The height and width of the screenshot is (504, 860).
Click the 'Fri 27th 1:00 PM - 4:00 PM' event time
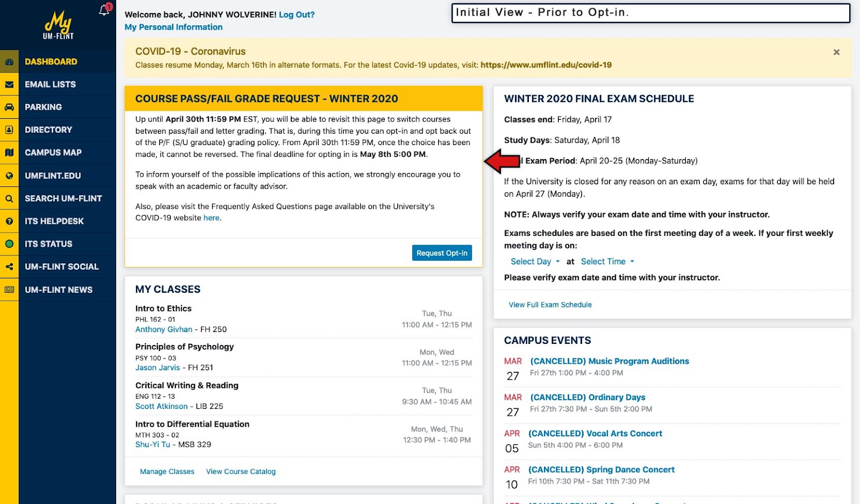[x=577, y=373]
